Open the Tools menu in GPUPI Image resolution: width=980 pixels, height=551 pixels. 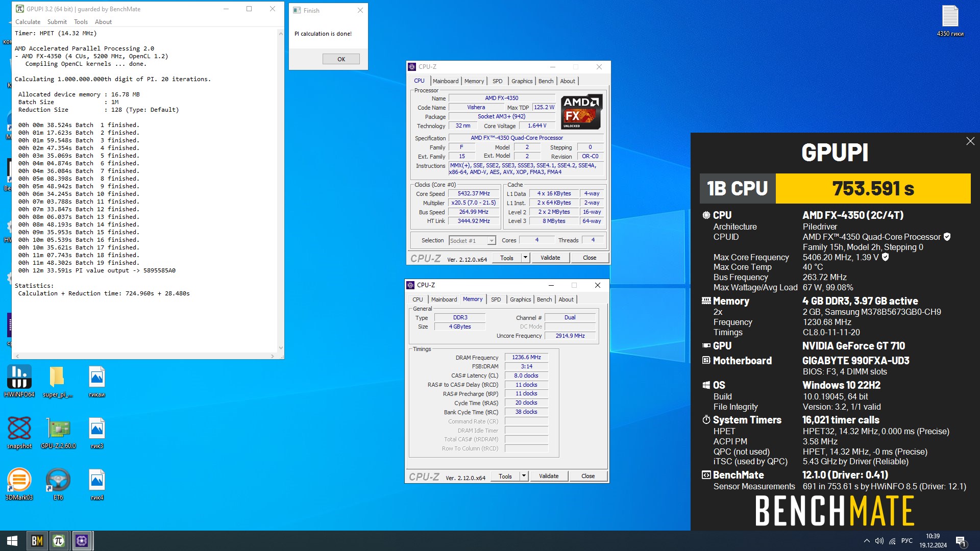coord(81,22)
